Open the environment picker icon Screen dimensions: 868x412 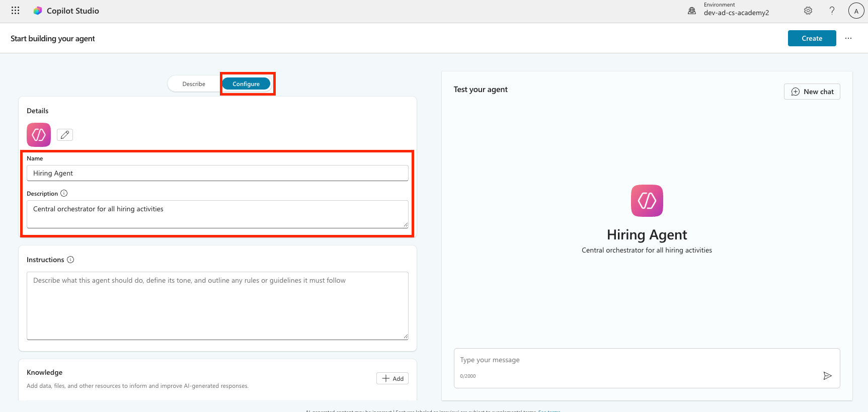(692, 11)
